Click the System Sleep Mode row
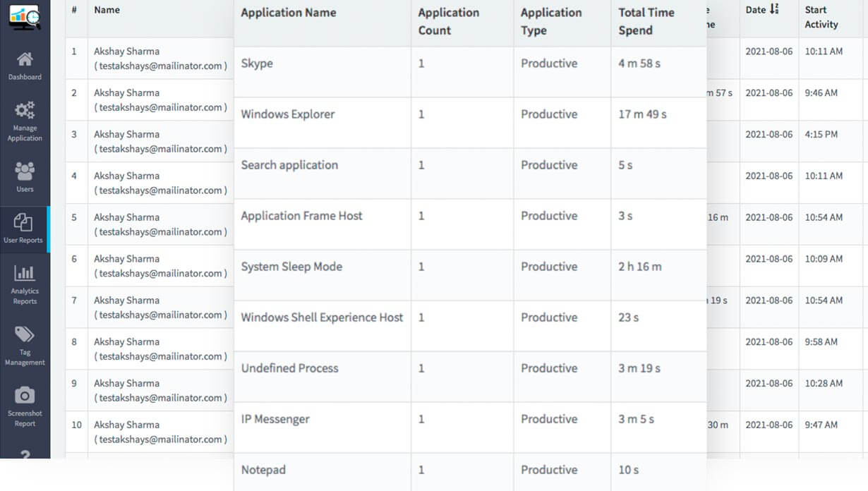 click(291, 266)
